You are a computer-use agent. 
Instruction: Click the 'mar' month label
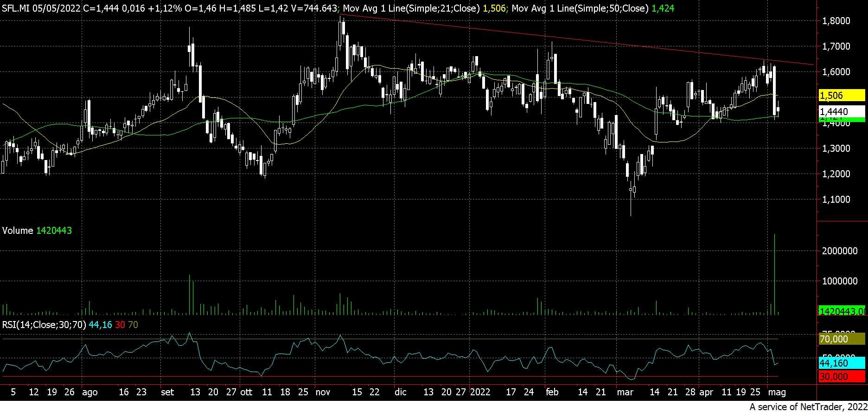point(625,392)
